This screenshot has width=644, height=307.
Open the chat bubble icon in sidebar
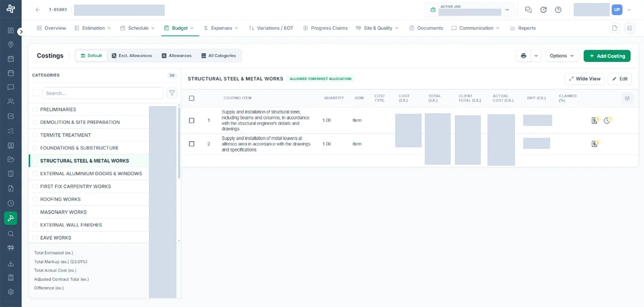click(x=11, y=87)
